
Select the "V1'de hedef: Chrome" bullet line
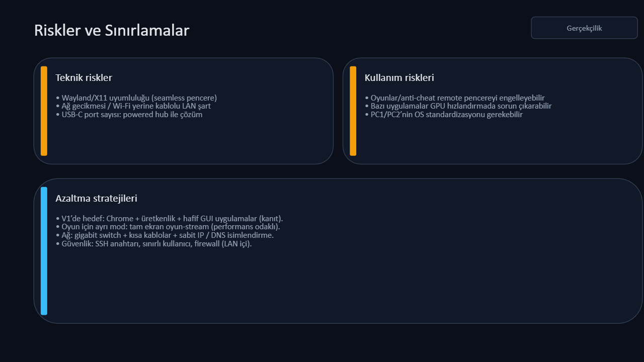(170, 219)
